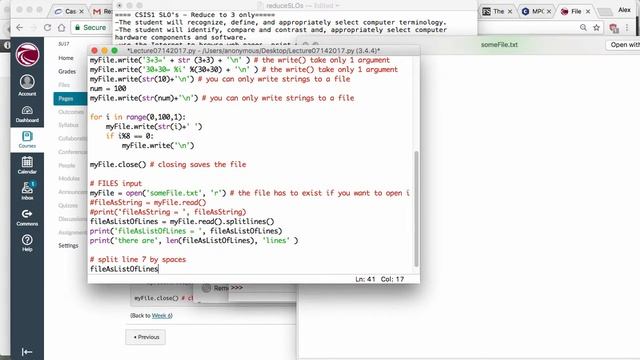Reload the page in Chrome
640x360 pixels.
(x=47, y=27)
